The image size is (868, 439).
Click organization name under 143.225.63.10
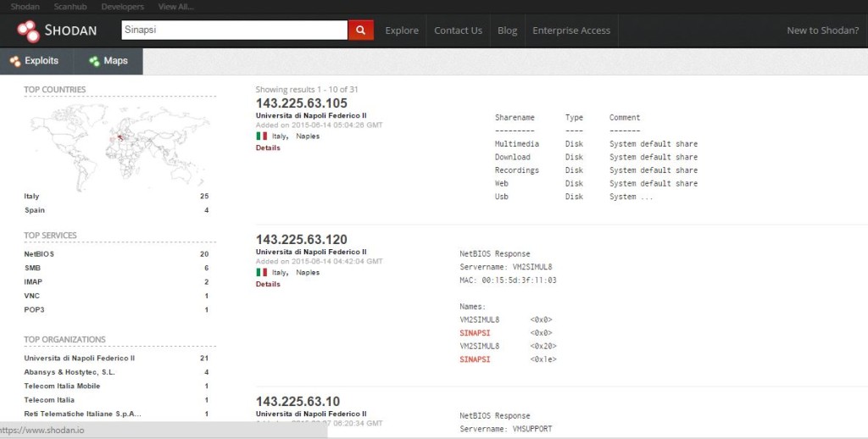point(311,414)
